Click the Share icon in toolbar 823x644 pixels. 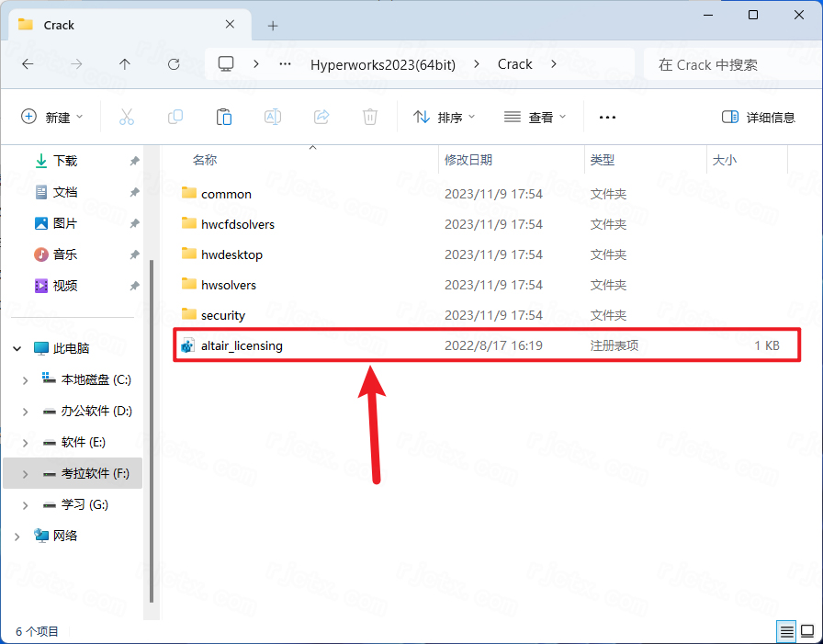(321, 117)
